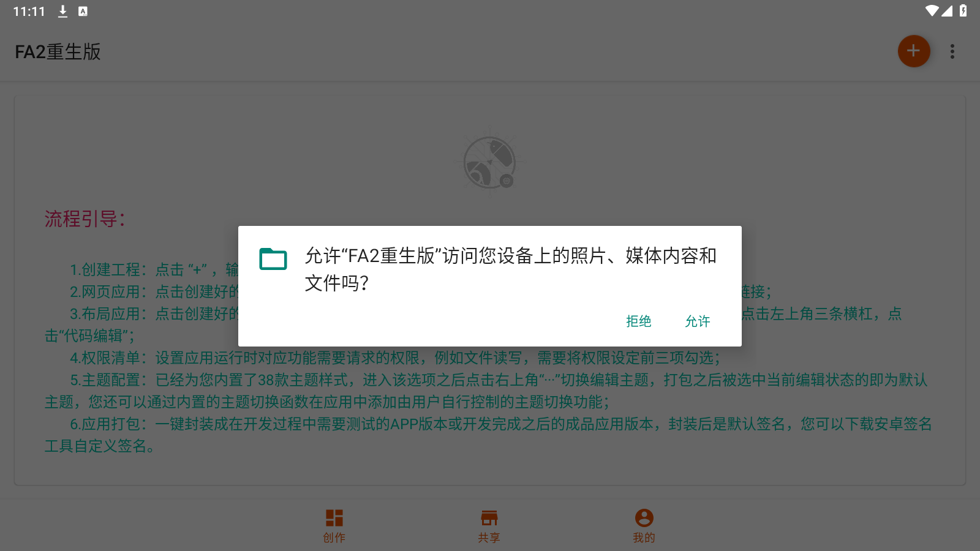Image resolution: width=980 pixels, height=551 pixels.
Task: Click the permission dialog message text
Action: [x=511, y=269]
